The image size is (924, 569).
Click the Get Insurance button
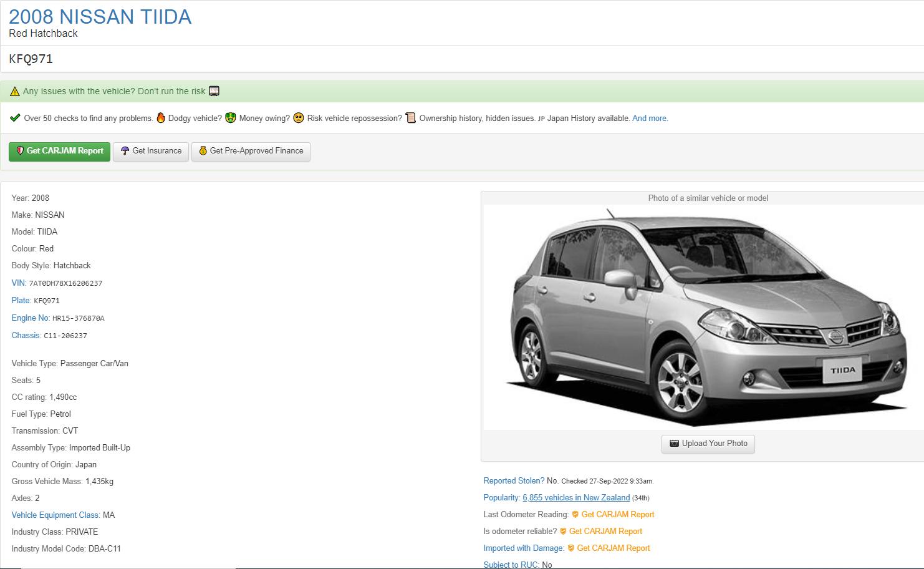[151, 152]
